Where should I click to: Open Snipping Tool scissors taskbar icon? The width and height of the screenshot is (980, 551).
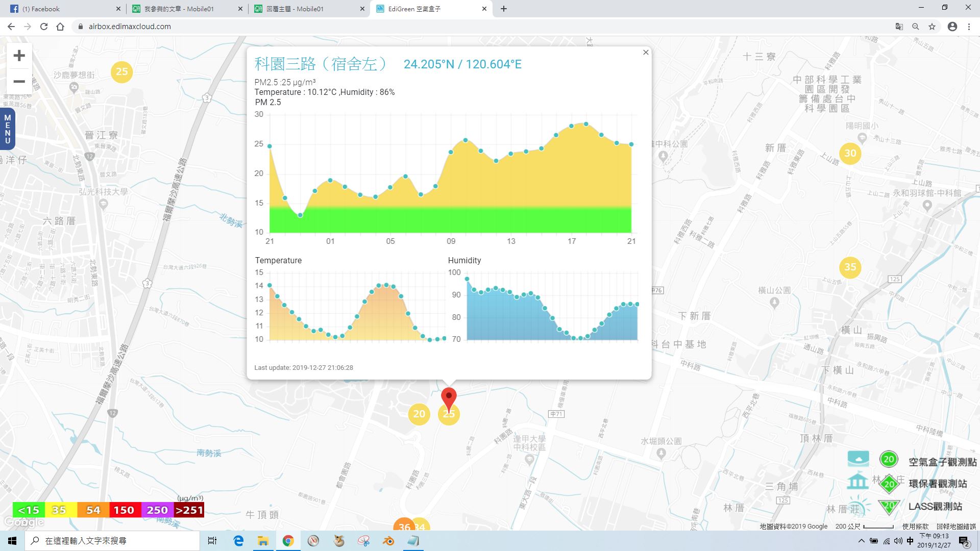363,541
